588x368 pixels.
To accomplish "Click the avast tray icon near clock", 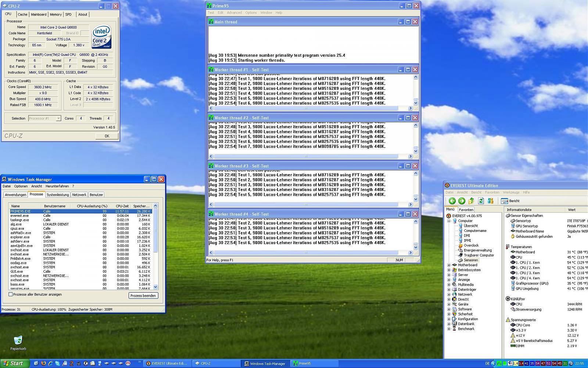I will click(571, 364).
